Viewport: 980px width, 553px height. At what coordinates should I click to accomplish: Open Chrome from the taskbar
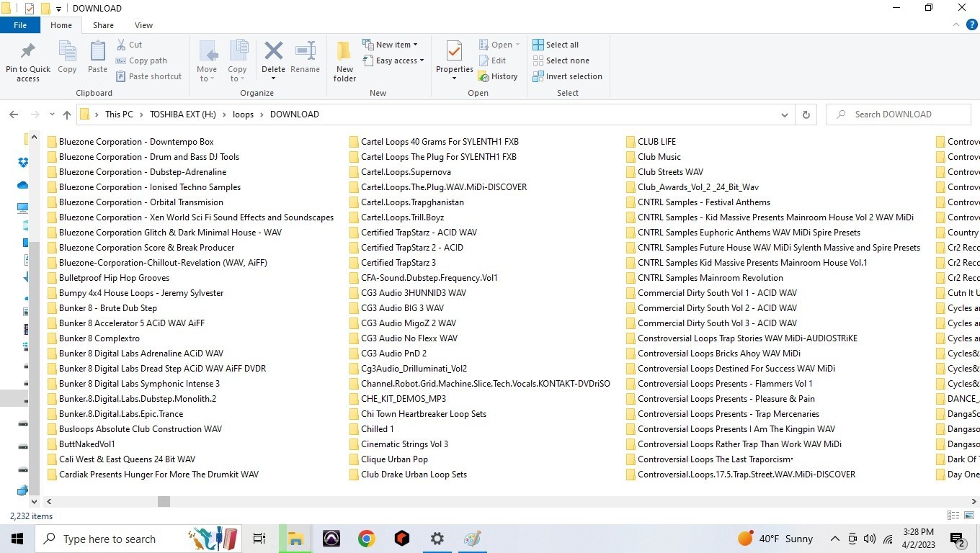coord(367,539)
